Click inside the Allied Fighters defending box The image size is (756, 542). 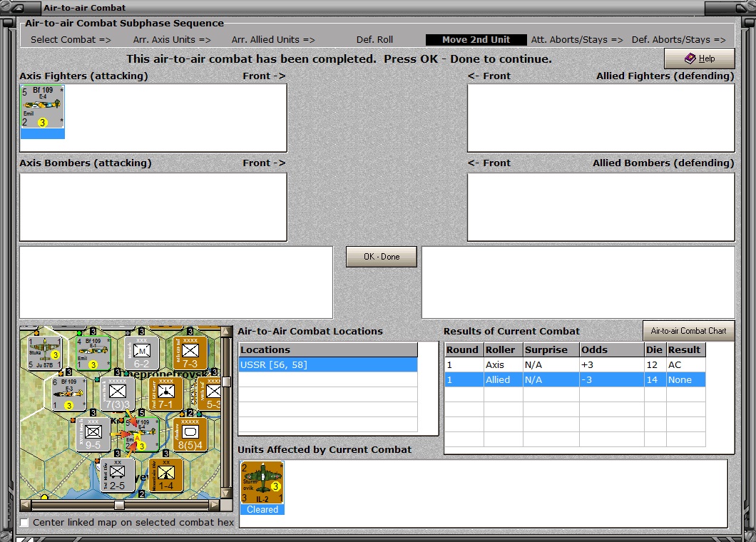(x=601, y=118)
